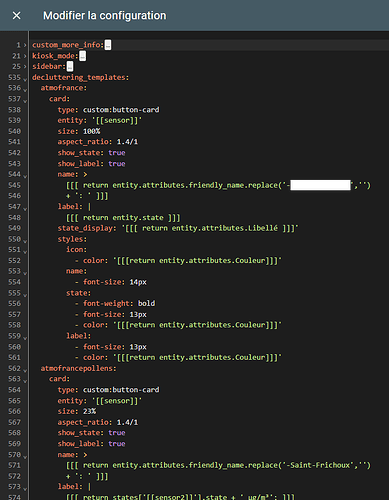
Task: Click the redacted string on line 545
Action: coord(320,185)
